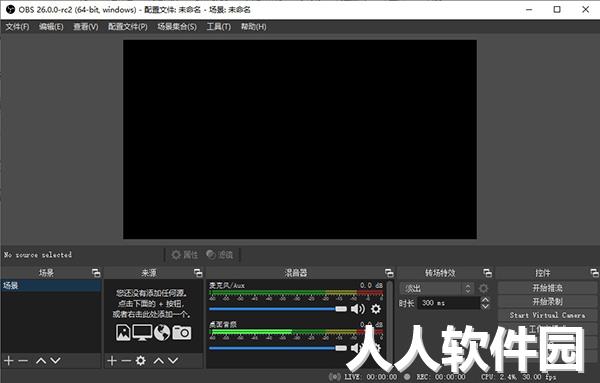Screen dimensions: 600x383
Task: Click the 时长 duration label
Action: tap(406, 303)
